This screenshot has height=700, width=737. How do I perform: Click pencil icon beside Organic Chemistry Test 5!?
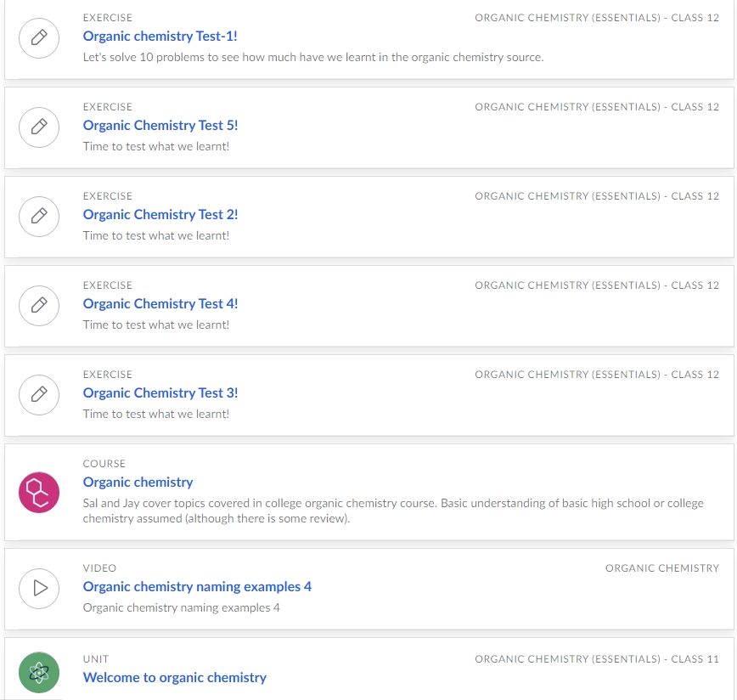click(39, 127)
